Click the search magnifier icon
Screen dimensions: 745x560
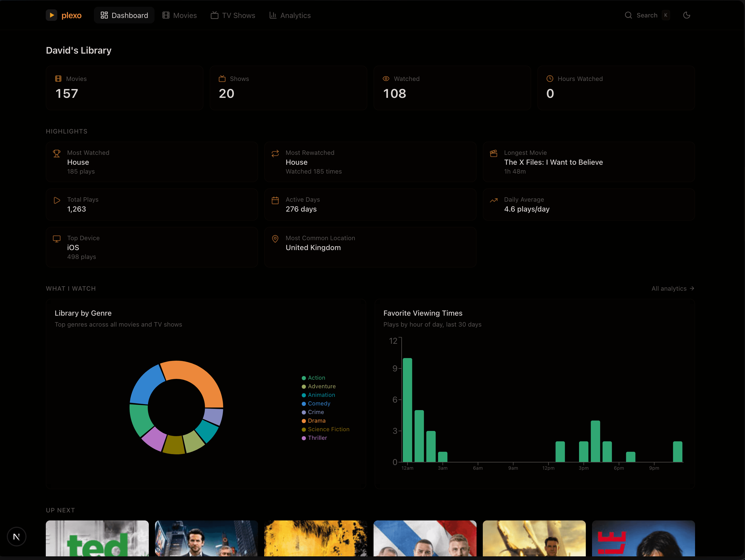[x=628, y=15]
